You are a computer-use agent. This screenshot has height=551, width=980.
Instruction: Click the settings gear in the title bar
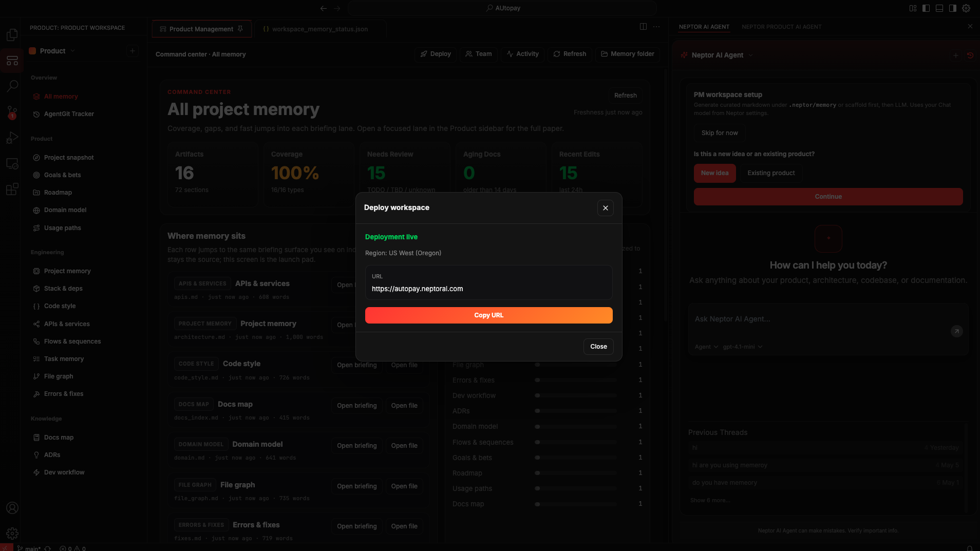pos(966,8)
